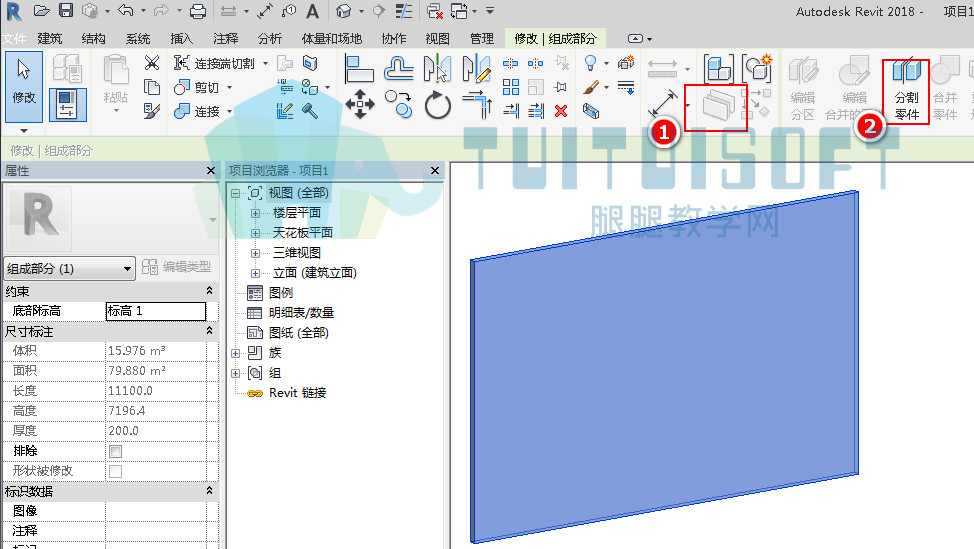Select the Text 'A' tool in quick toolbar
The height and width of the screenshot is (549, 974).
pyautogui.click(x=312, y=11)
